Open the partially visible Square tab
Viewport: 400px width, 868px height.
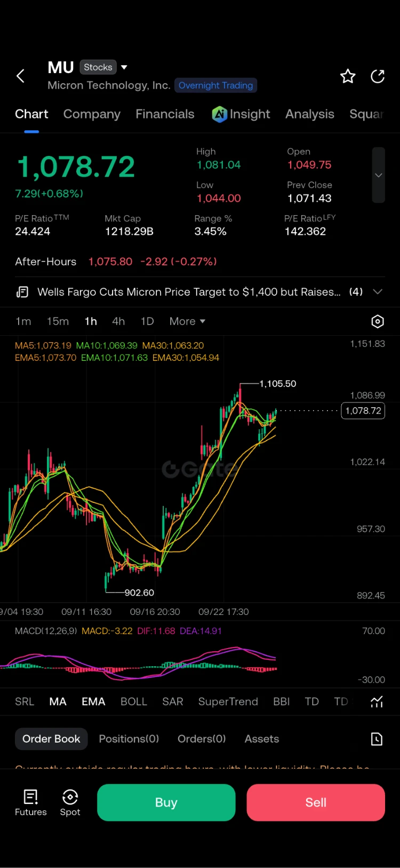[366, 114]
